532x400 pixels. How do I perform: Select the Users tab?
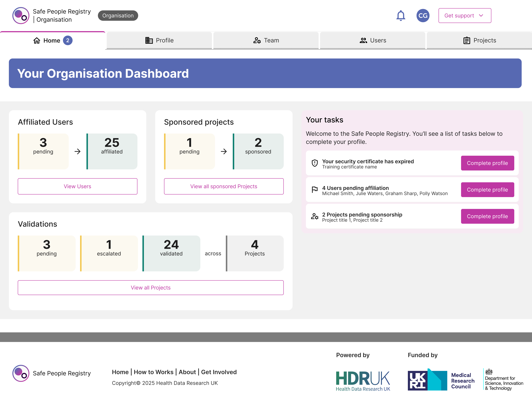tap(373, 40)
